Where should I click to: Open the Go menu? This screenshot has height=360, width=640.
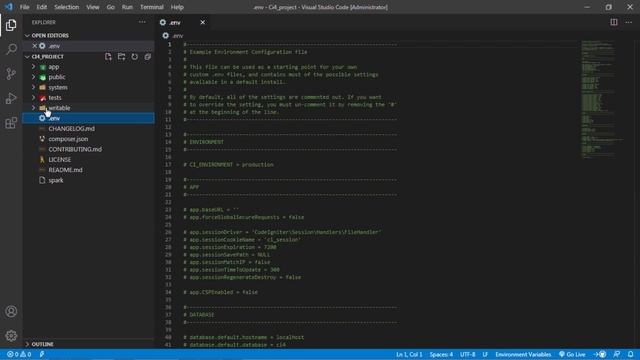pyautogui.click(x=111, y=7)
